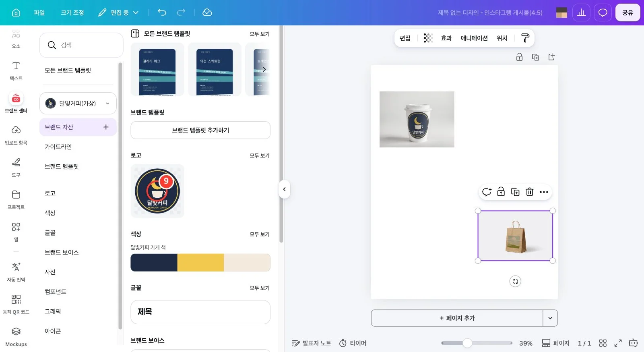Open Mockups app in sidebar

16,336
